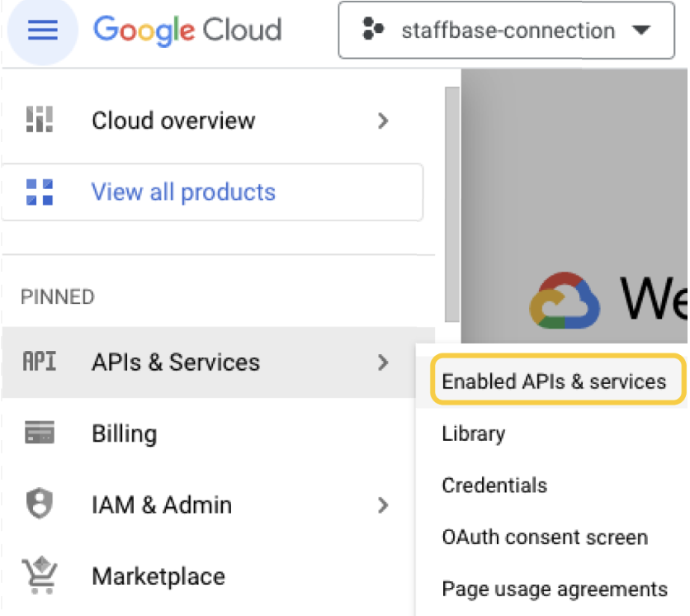Click the IAM & Admin shield icon
Screen dimensions: 690x616
[40, 505]
